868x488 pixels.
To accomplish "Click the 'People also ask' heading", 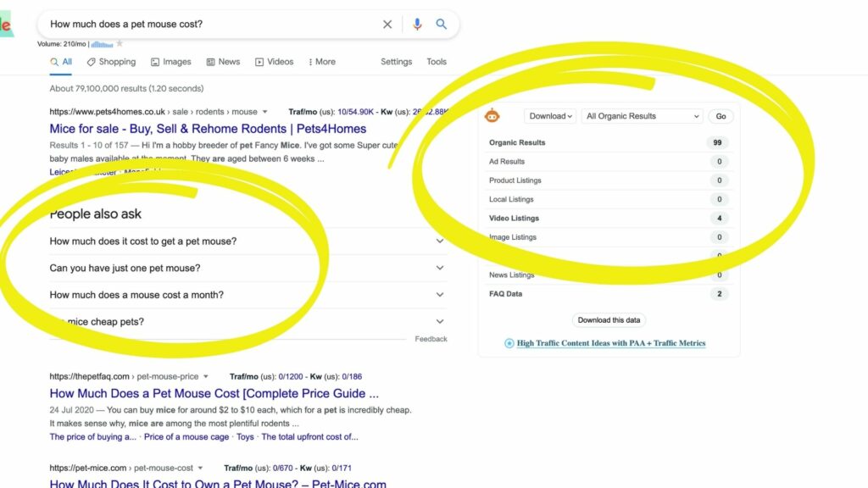I will (x=96, y=214).
